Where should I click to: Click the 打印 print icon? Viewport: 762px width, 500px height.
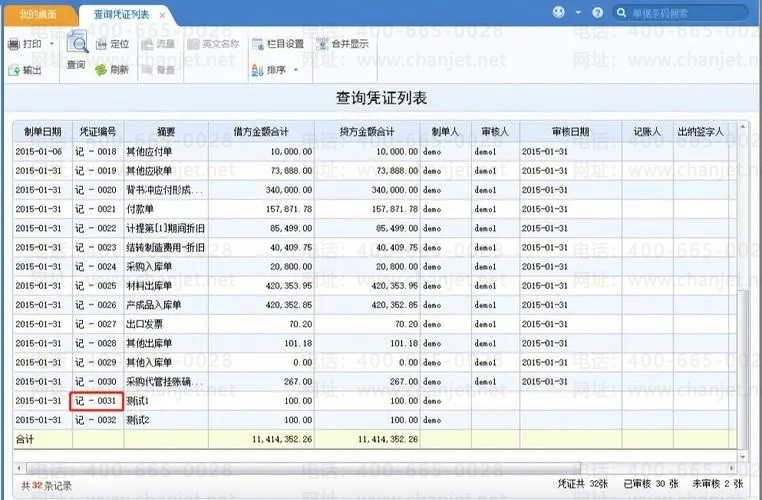click(x=14, y=45)
